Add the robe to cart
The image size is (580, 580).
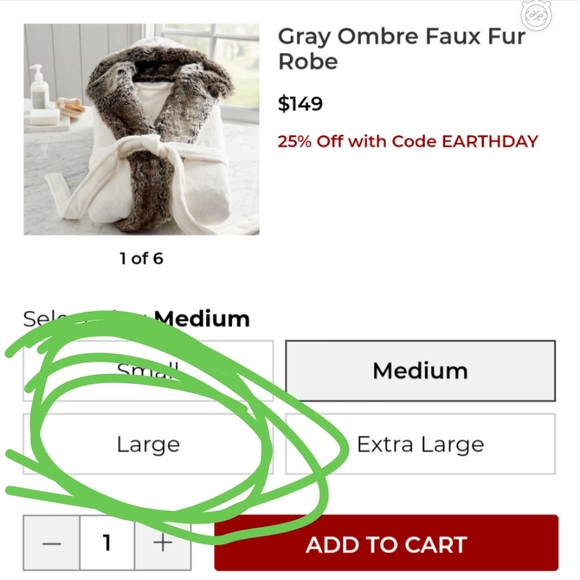(x=386, y=543)
